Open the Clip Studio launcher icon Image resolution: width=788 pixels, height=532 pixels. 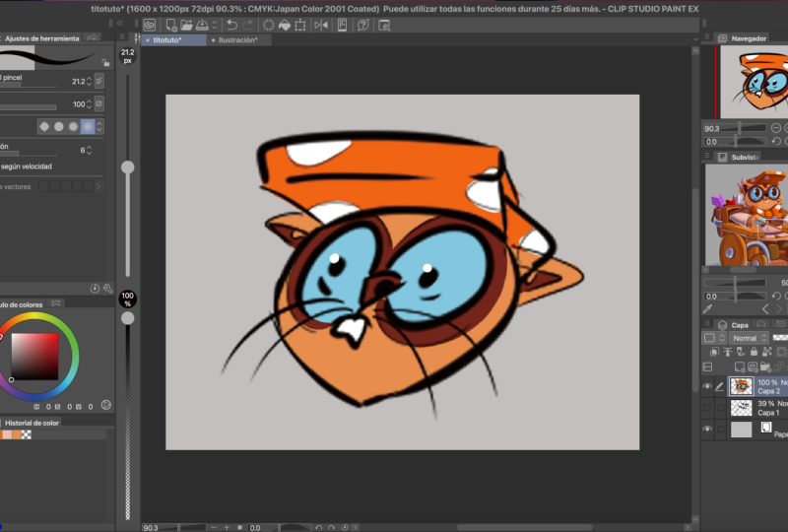pyautogui.click(x=150, y=26)
